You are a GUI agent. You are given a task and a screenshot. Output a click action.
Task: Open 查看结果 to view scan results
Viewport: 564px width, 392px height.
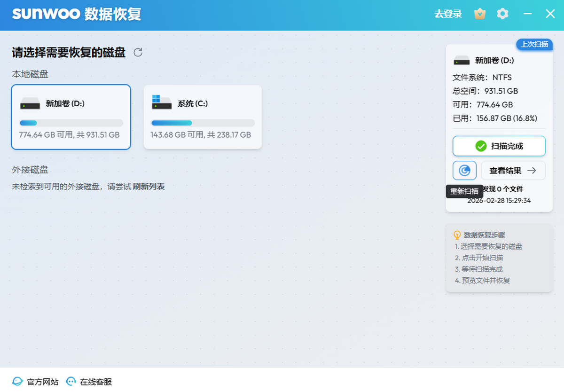click(513, 170)
